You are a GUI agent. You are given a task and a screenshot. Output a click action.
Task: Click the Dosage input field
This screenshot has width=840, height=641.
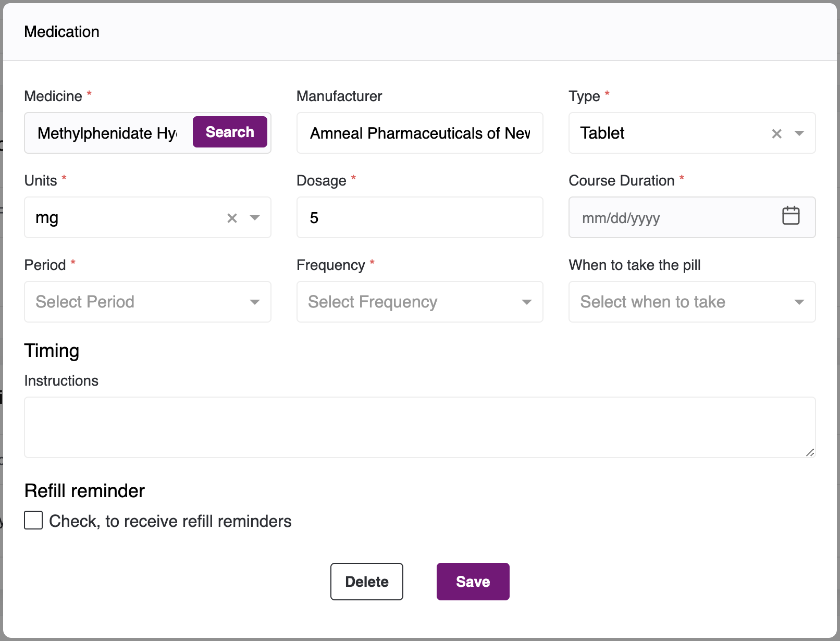419,218
